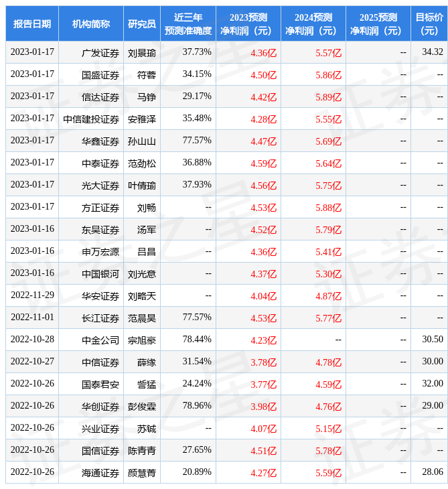Viewport: 448px width, 489px height.
Task: Click accuracy value 78.44%
Action: [197, 339]
